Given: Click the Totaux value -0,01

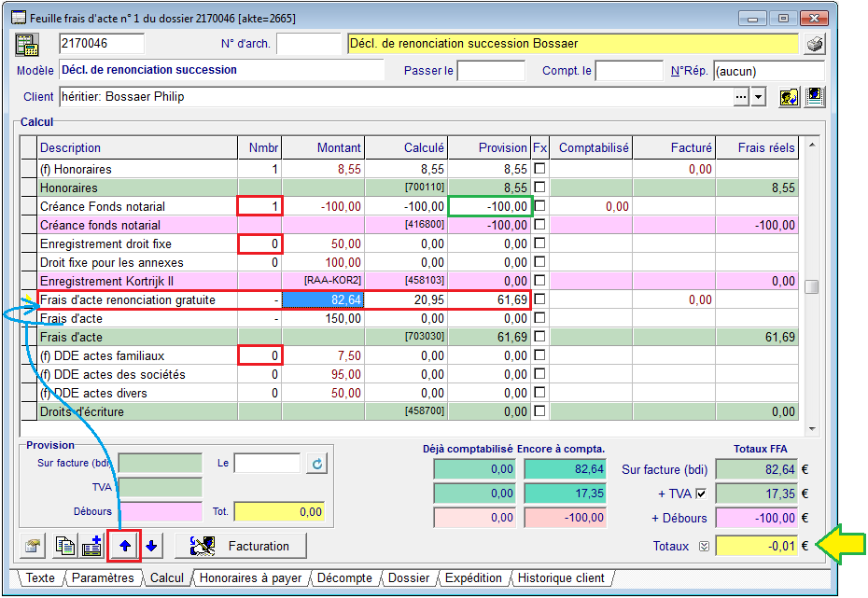Looking at the screenshot, I should [756, 547].
